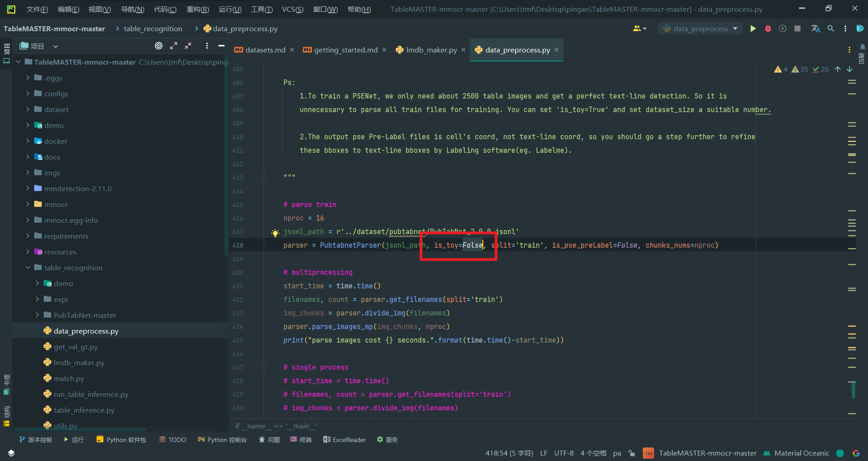Open the IDE settings more-actions dots
Viewport: 868px width, 461px height.
[845, 28]
